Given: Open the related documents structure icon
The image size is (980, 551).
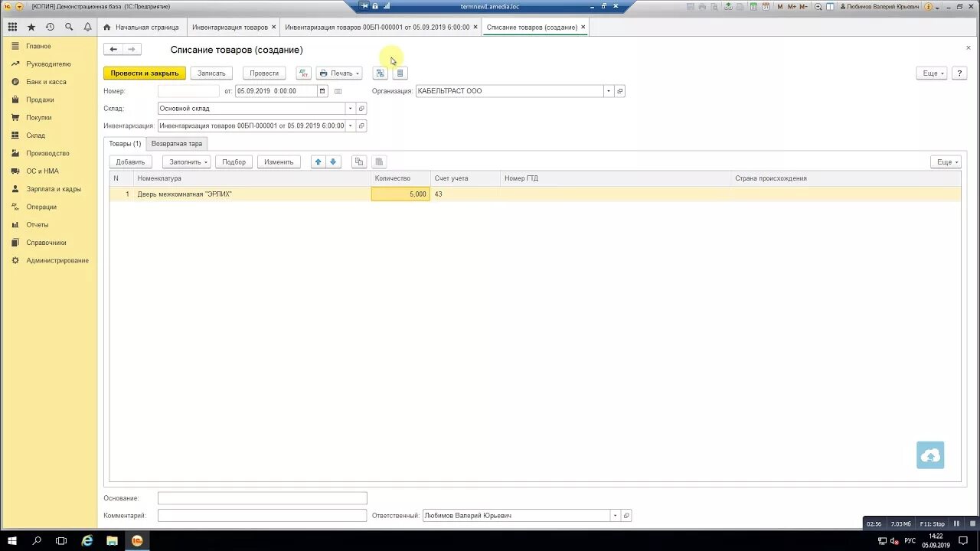Looking at the screenshot, I should [x=380, y=73].
